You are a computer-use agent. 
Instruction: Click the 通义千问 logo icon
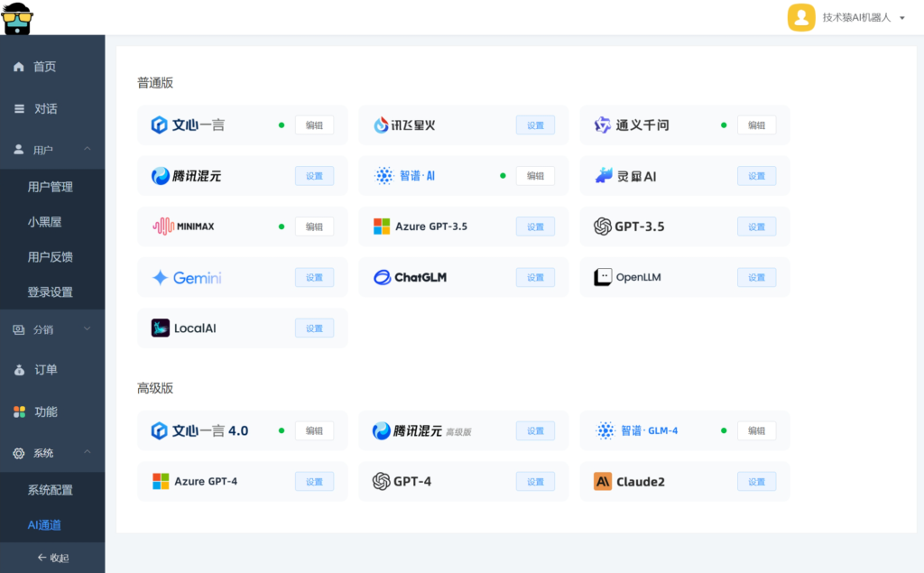602,125
